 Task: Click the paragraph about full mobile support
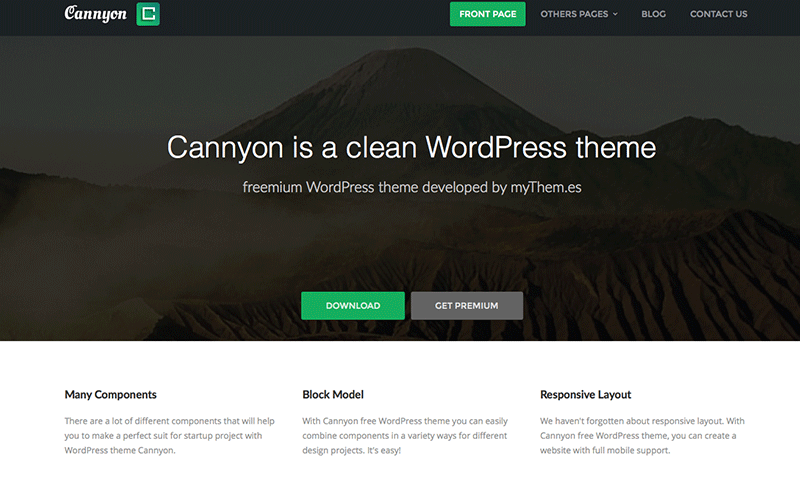point(642,436)
